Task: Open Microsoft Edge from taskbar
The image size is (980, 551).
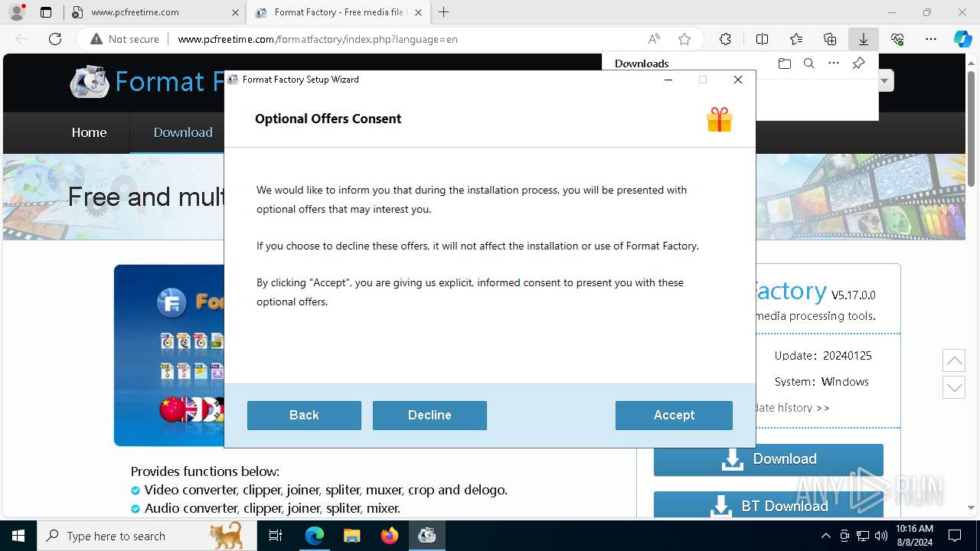Action: coord(315,536)
